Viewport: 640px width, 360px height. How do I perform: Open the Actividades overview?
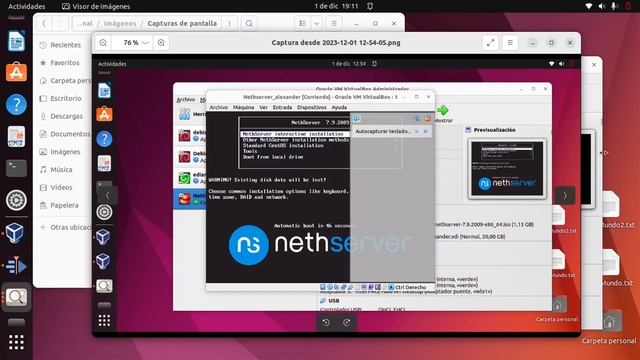pyautogui.click(x=27, y=6)
